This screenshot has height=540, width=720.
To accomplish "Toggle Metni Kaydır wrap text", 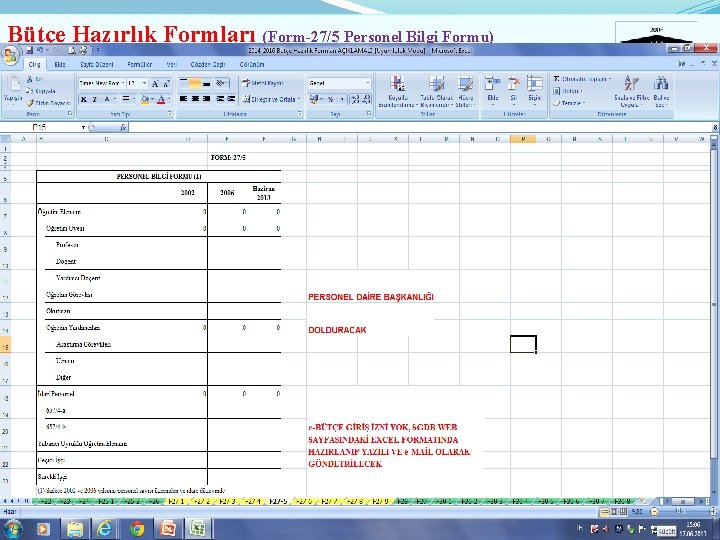I will (263, 83).
